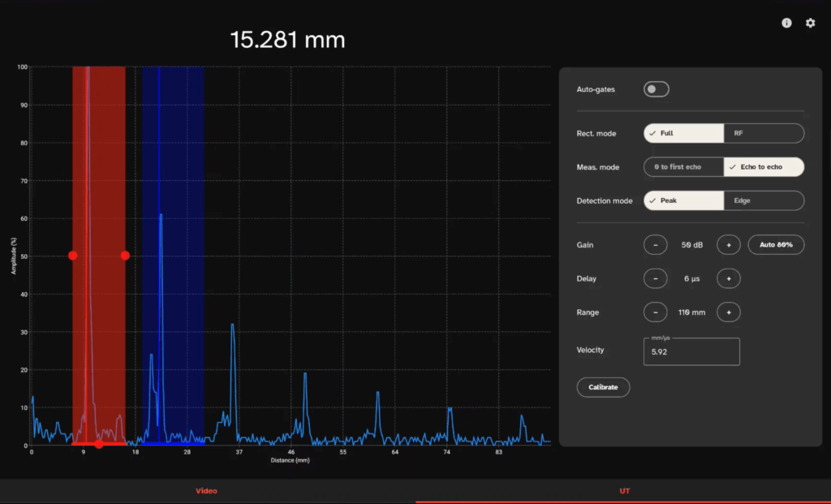The image size is (831, 504).
Task: Toggle the Auto-gates switch
Action: [656, 89]
